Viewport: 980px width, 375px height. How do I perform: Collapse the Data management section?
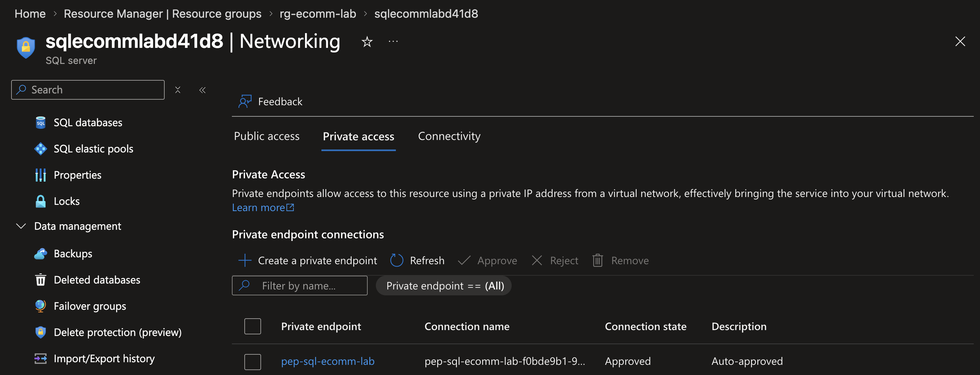pyautogui.click(x=21, y=226)
